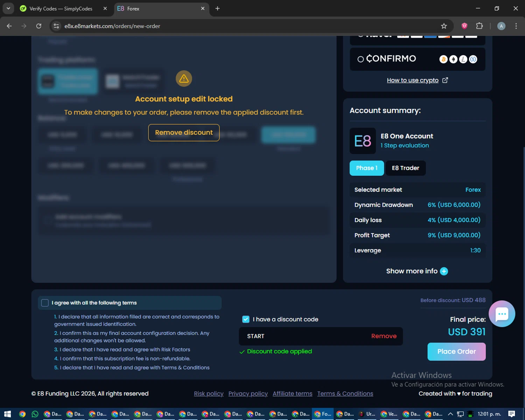Select the Fo... Chrome window in taskbar
This screenshot has width=525, height=420.
click(323, 414)
